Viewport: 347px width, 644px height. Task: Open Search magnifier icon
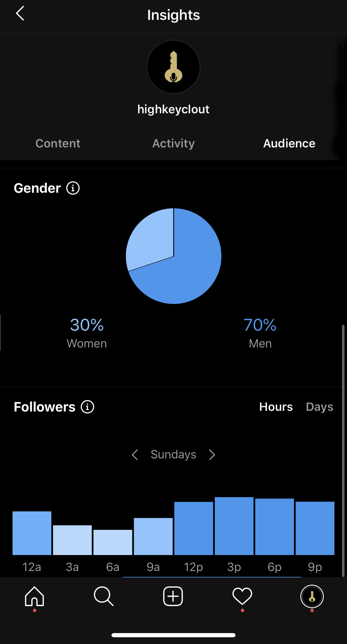104,596
